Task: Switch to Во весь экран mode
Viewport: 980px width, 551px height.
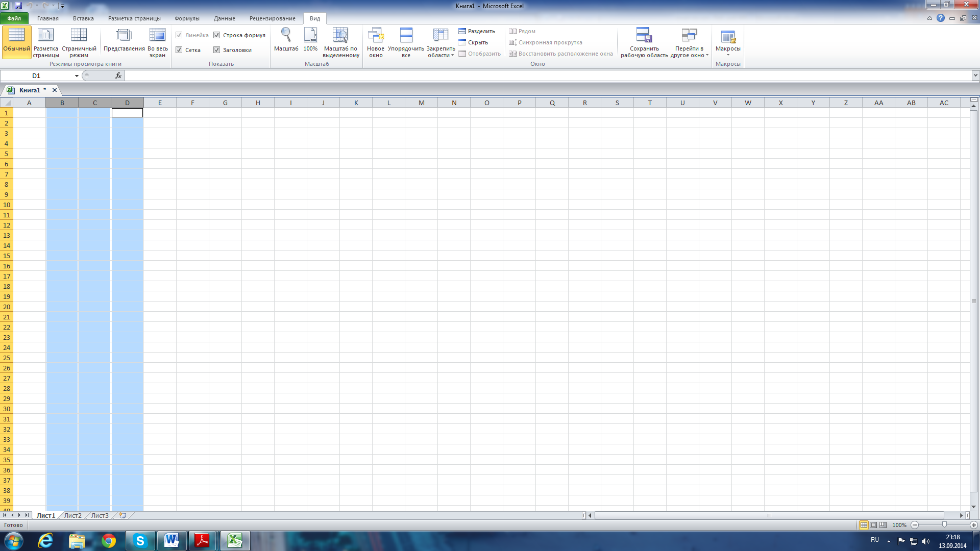Action: point(157,42)
